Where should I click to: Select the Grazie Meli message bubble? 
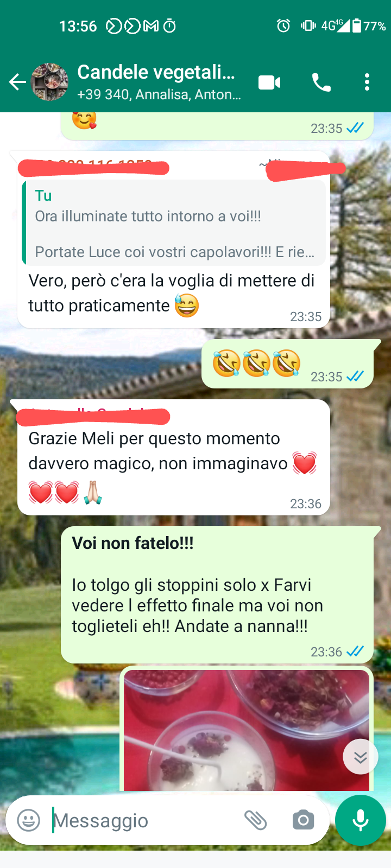coord(174,457)
